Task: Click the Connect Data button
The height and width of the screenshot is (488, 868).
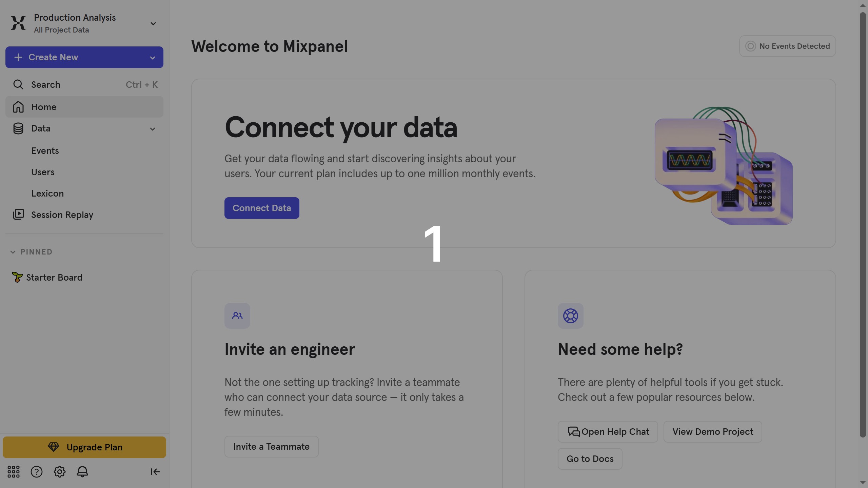Action: point(262,208)
